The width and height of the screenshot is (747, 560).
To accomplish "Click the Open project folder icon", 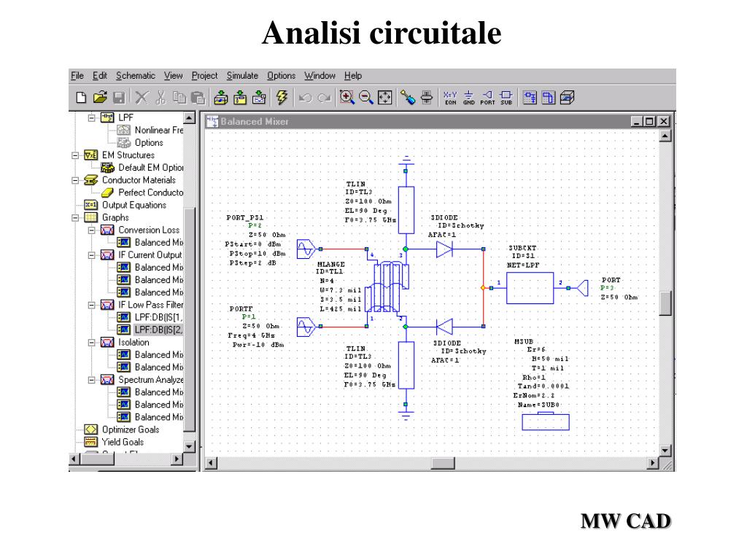I will pyautogui.click(x=100, y=98).
